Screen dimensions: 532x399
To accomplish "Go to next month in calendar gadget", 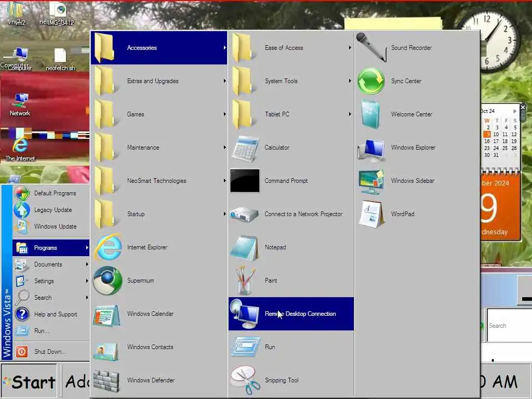I will point(514,111).
